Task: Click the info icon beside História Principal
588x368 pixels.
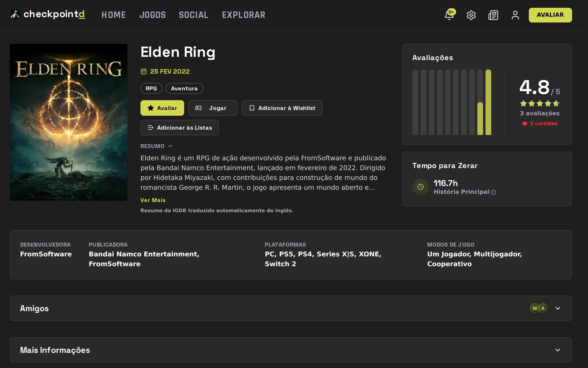Action: [x=493, y=192]
